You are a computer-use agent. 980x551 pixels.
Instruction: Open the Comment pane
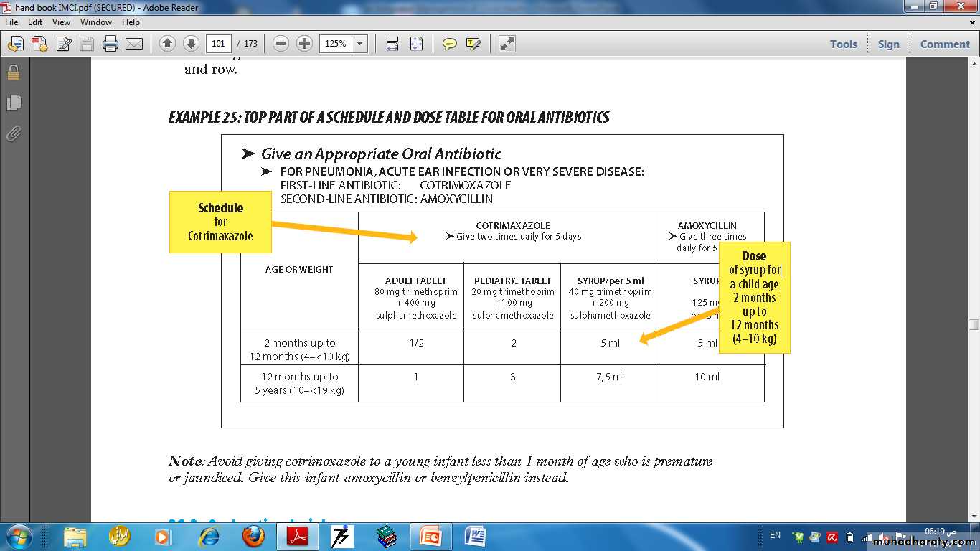click(x=945, y=44)
